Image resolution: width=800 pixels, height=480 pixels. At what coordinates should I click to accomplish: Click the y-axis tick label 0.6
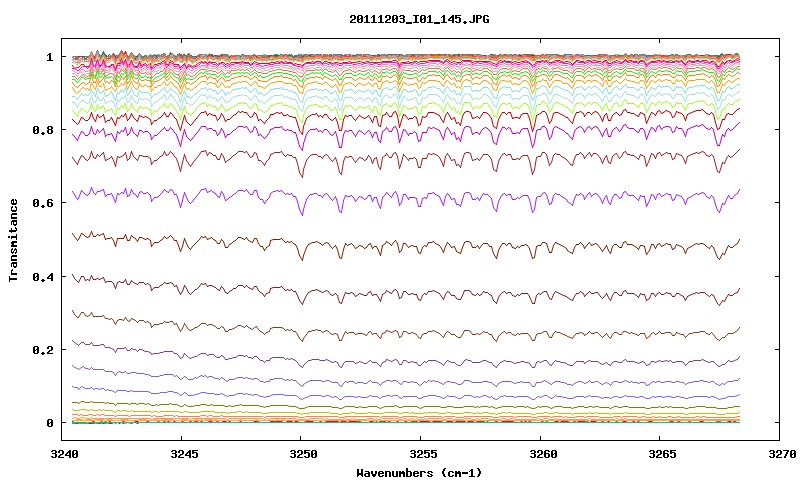[x=43, y=203]
